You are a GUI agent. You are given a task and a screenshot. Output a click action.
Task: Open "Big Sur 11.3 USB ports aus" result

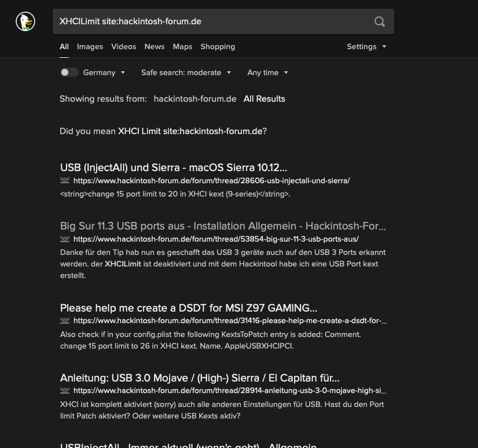coord(223,225)
